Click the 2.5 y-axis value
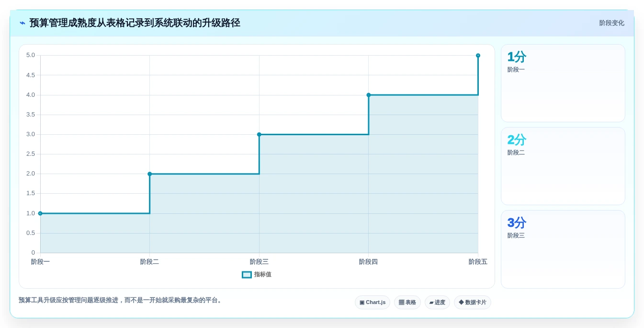 click(31, 154)
